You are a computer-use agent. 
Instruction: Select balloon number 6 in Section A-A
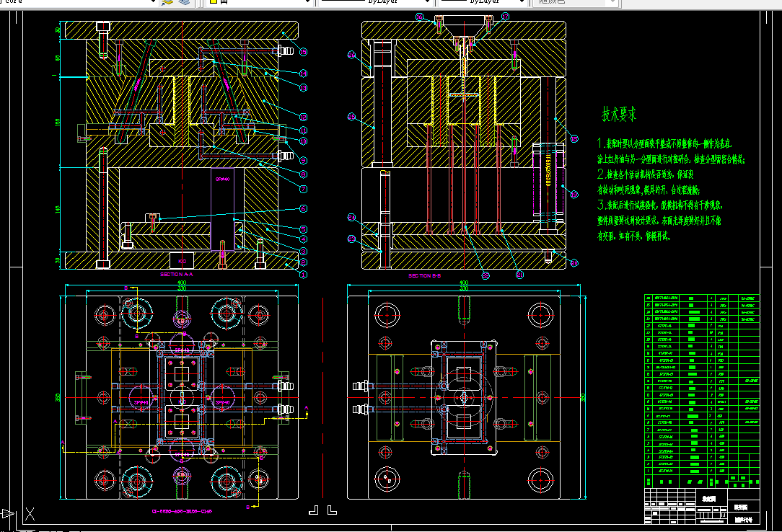coord(303,209)
